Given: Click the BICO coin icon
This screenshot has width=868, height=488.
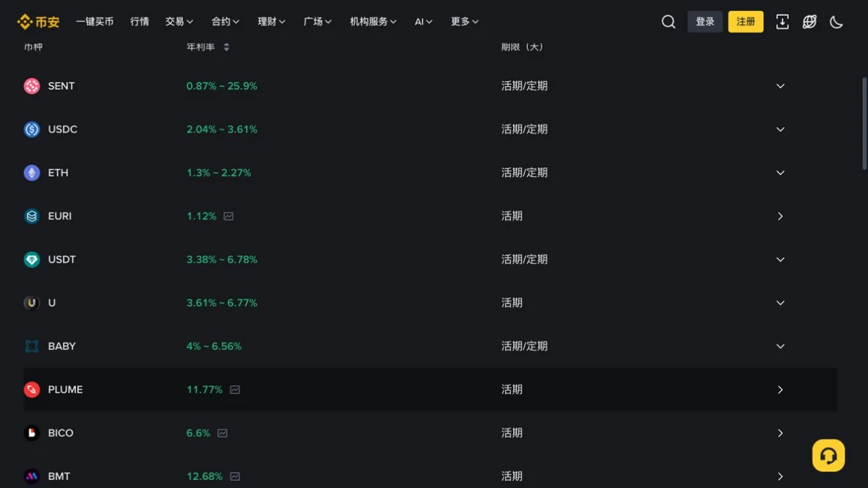Looking at the screenshot, I should [32, 433].
